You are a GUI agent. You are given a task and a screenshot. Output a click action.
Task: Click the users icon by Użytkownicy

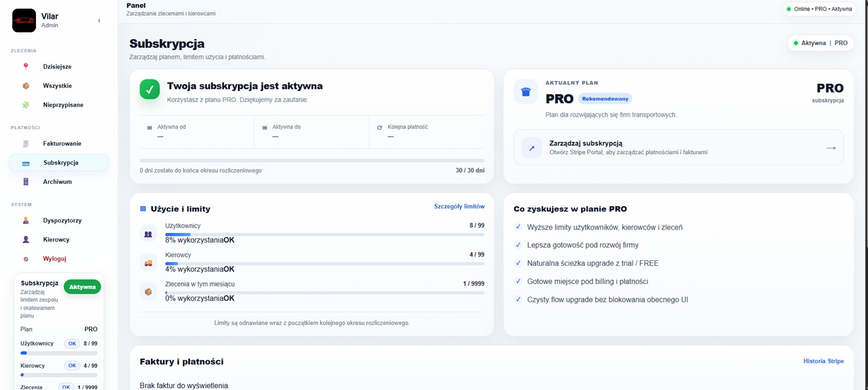pos(148,233)
